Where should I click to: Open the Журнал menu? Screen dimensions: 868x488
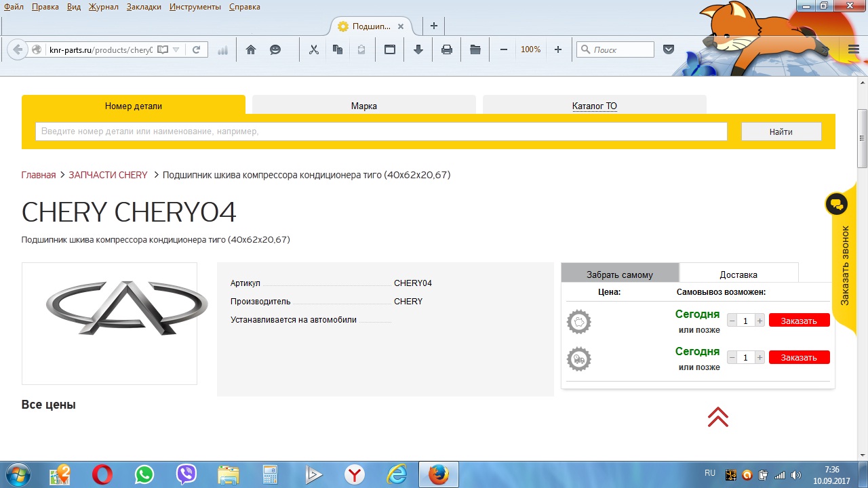(103, 7)
